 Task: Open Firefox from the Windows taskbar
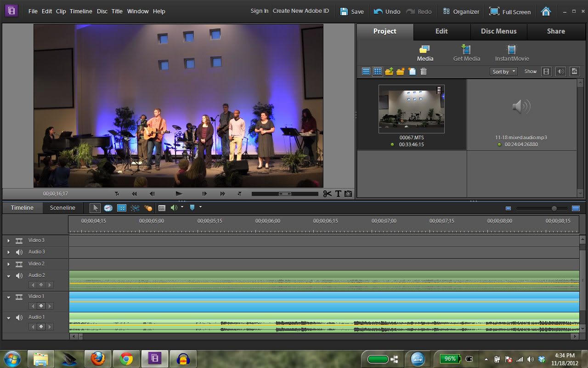pos(98,358)
